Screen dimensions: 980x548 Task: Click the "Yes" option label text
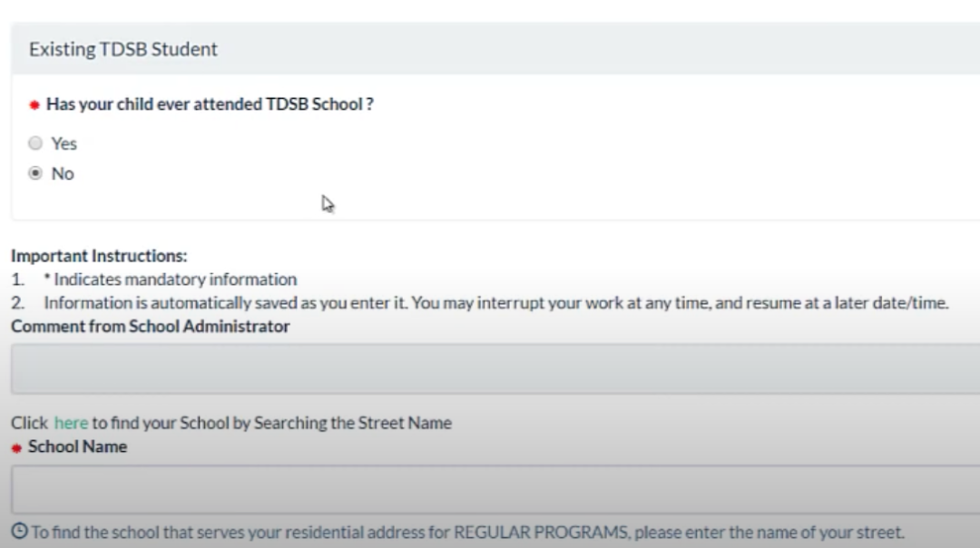pyautogui.click(x=64, y=143)
